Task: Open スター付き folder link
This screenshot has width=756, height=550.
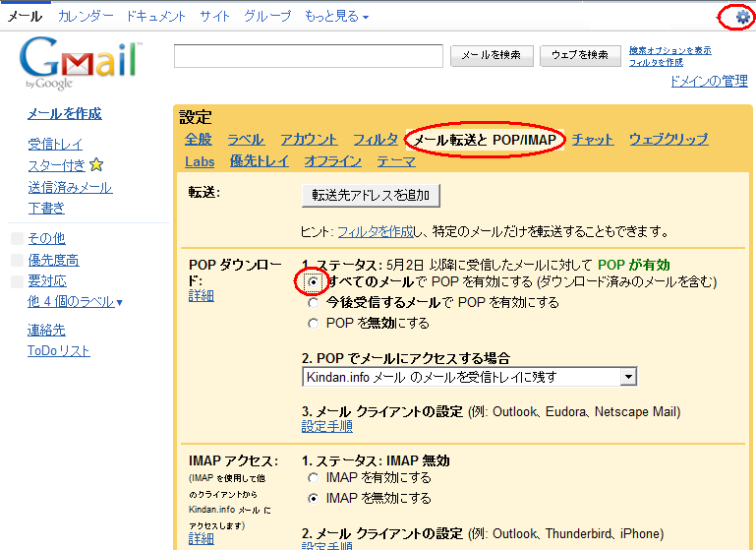Action: tap(57, 165)
